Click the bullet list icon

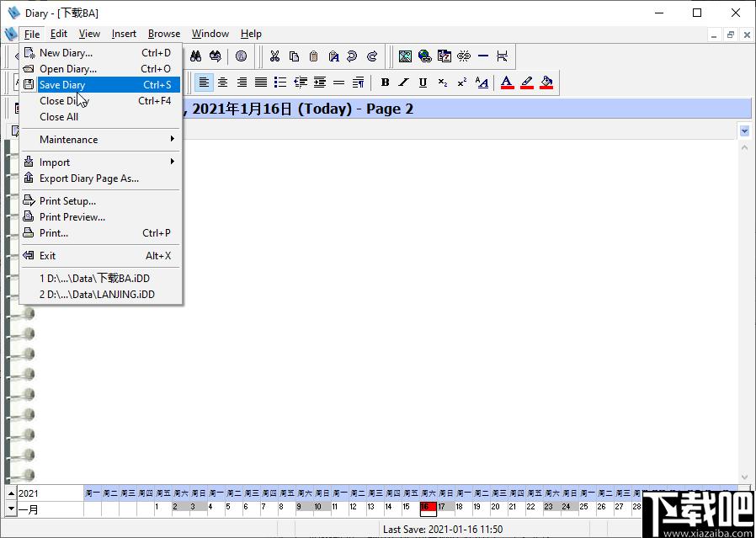pos(280,83)
